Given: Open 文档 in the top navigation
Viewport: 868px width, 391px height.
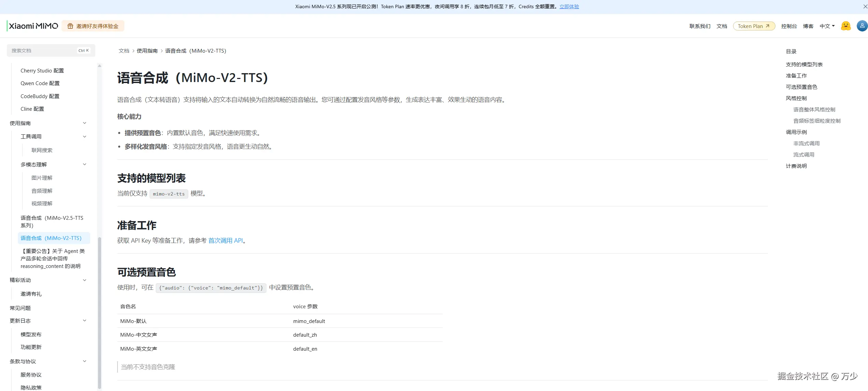Looking at the screenshot, I should pos(721,26).
